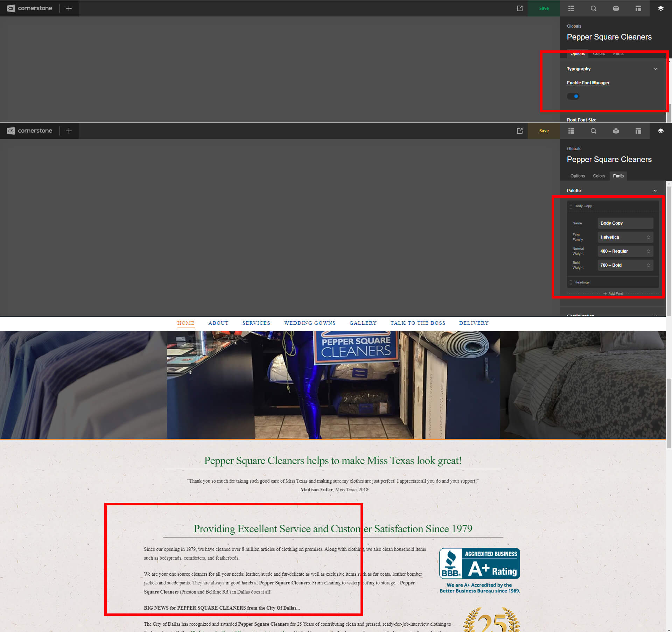Screen dimensions: 672x632
Task: Click the drag handle icon beside Headings
Action: [571, 282]
